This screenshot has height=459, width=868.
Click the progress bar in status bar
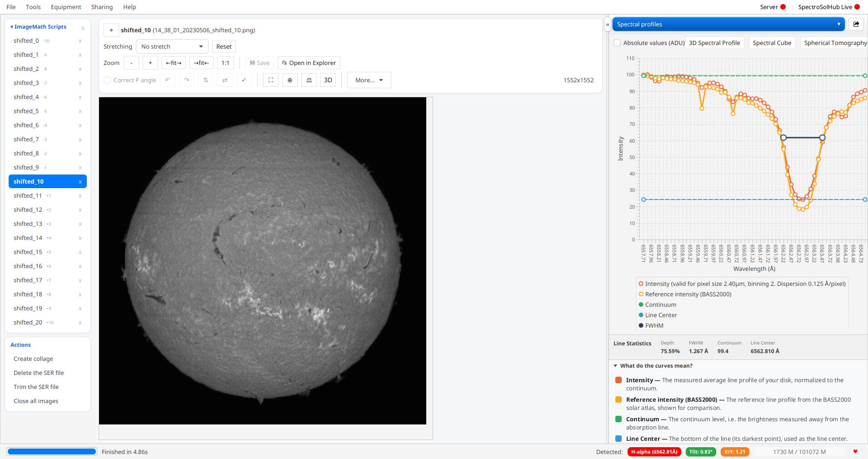(x=52, y=452)
